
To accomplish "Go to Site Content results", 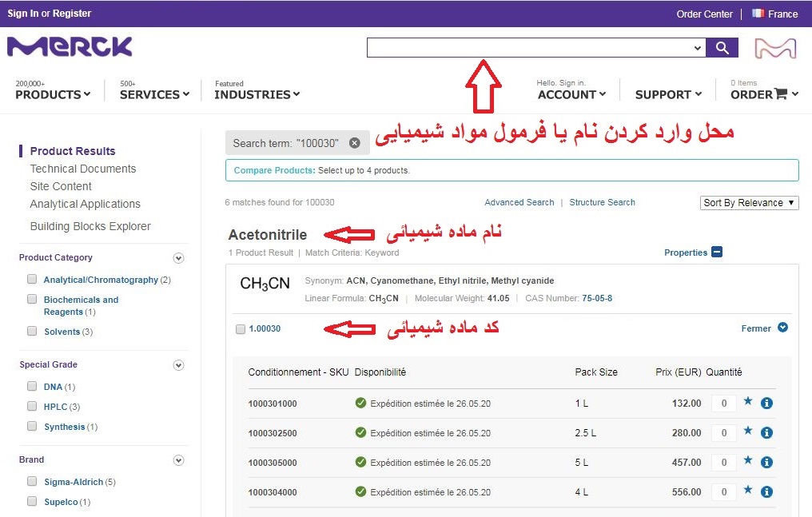I will [61, 186].
